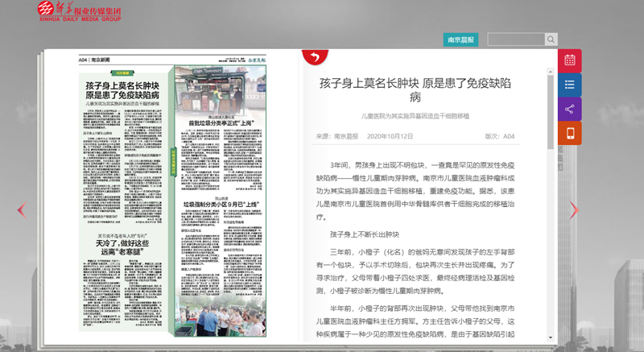Click scrollbar up arrow in article panel
This screenshot has width=644, height=352.
(x=551, y=72)
